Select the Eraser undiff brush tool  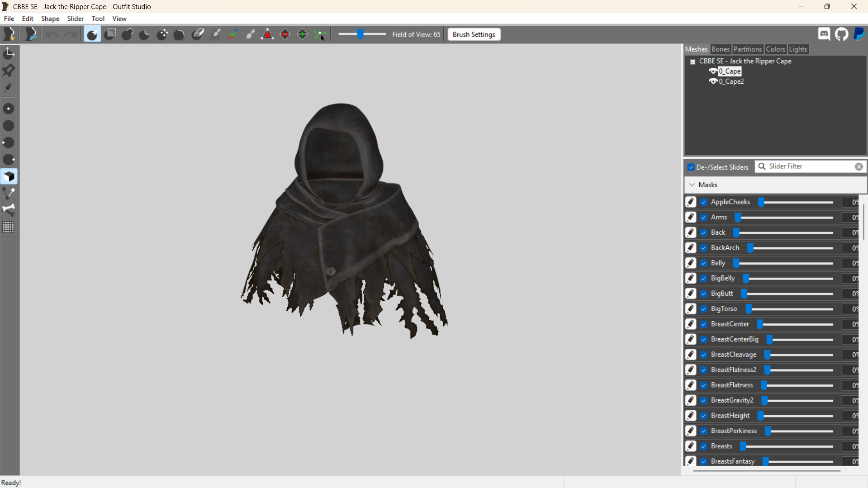pyautogui.click(x=198, y=34)
